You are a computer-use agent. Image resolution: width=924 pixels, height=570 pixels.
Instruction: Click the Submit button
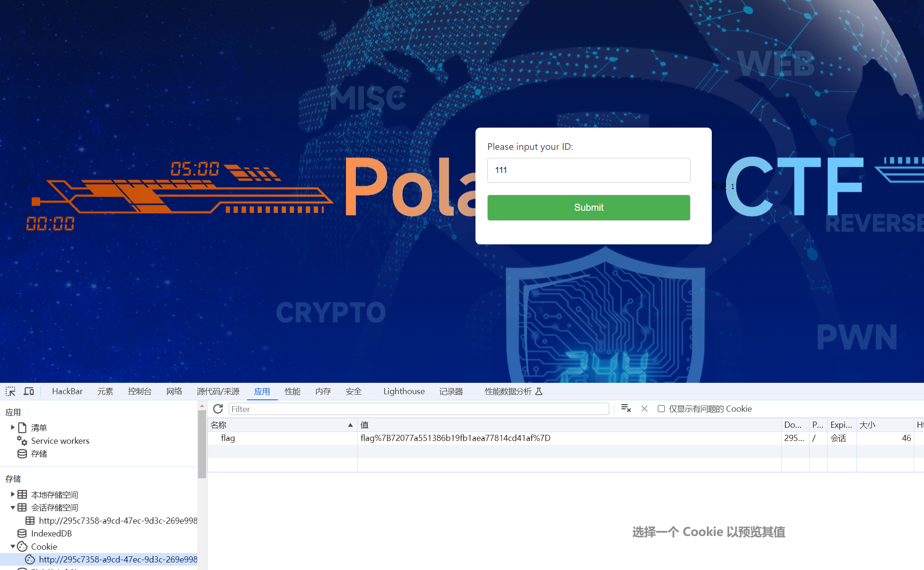(588, 207)
